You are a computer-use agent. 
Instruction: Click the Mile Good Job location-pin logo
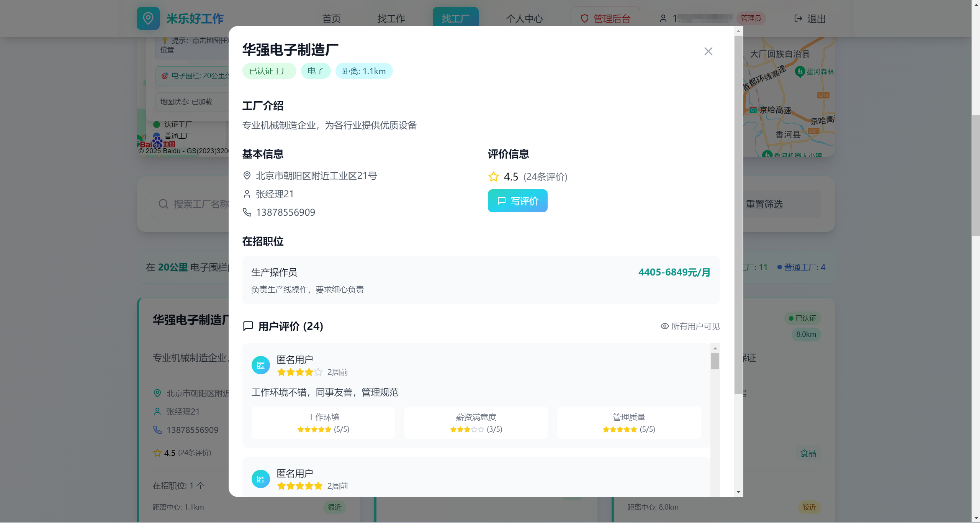point(148,18)
